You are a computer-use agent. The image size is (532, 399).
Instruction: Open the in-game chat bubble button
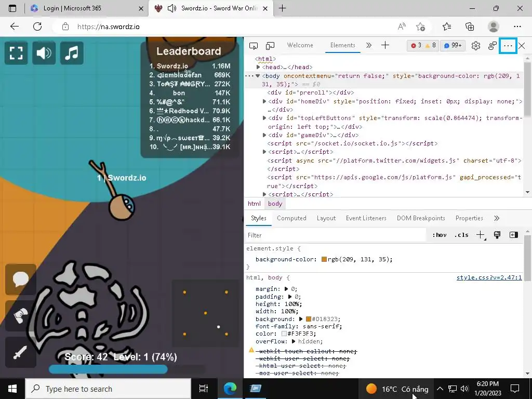[x=21, y=279]
